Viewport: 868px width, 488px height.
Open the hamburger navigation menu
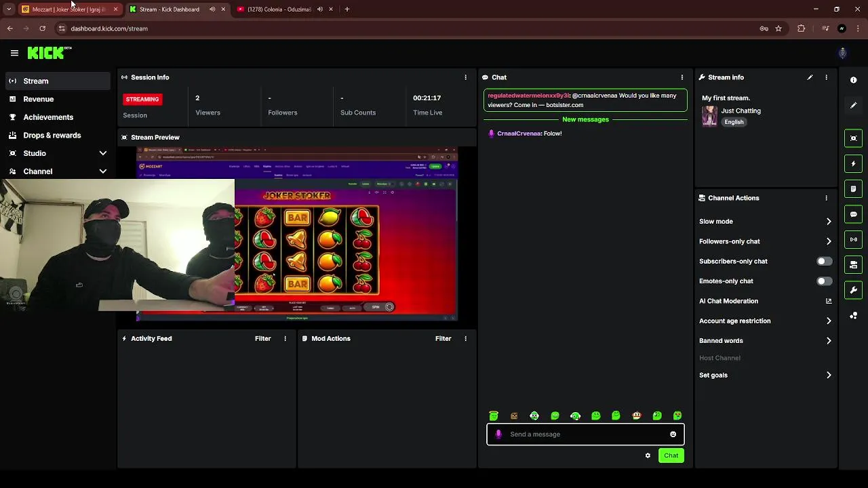14,53
